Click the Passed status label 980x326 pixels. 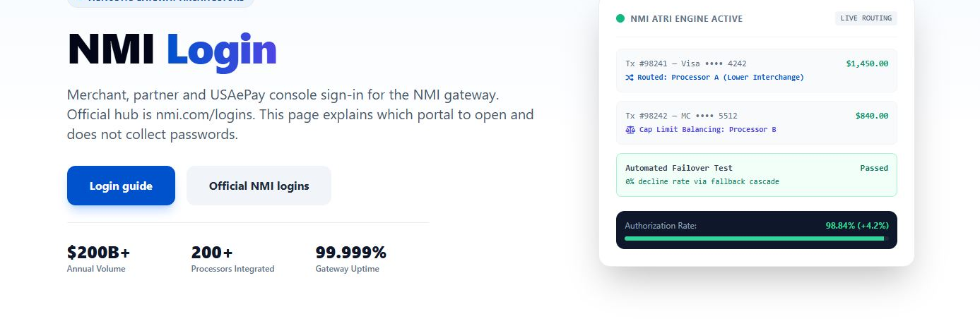click(x=874, y=168)
